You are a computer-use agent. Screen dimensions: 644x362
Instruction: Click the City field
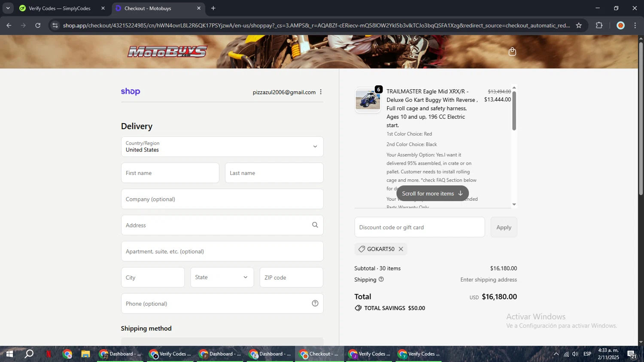[153, 278]
